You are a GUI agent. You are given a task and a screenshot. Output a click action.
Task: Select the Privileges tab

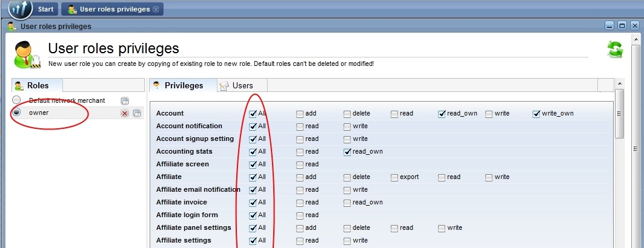click(183, 85)
